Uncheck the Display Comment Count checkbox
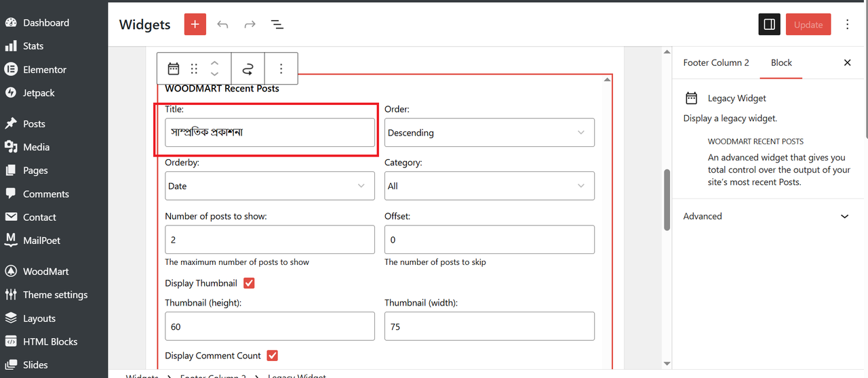Image resolution: width=868 pixels, height=378 pixels. pos(273,356)
